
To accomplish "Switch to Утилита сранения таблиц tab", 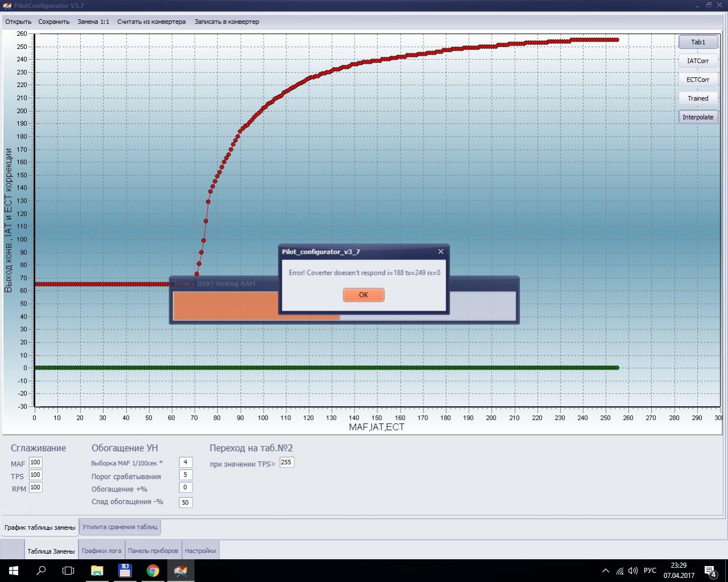I will (x=120, y=527).
